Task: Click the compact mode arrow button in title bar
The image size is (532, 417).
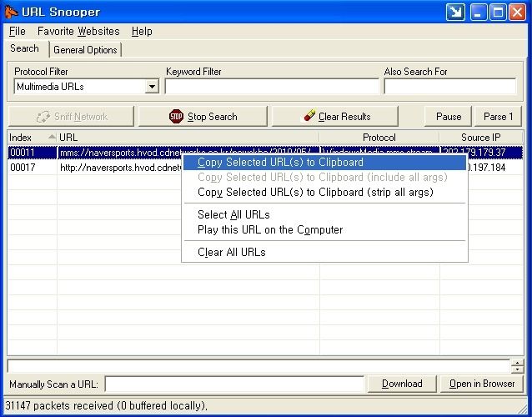Action: click(x=455, y=13)
